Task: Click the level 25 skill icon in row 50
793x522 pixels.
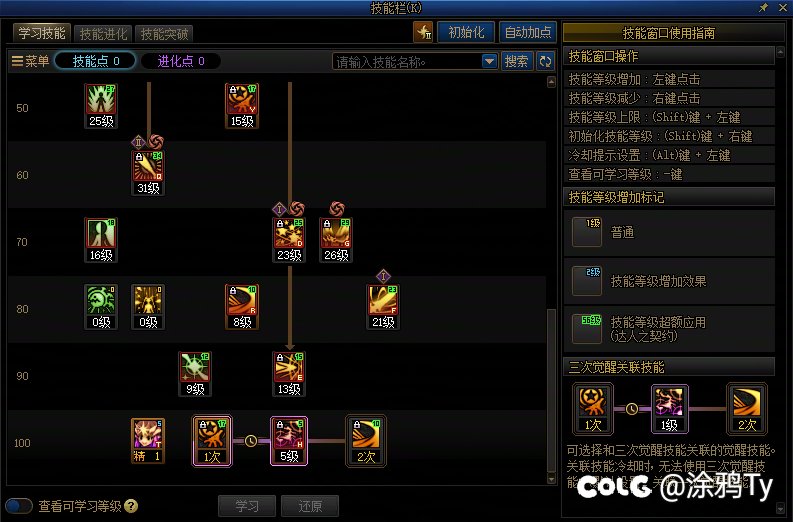Action: click(101, 106)
